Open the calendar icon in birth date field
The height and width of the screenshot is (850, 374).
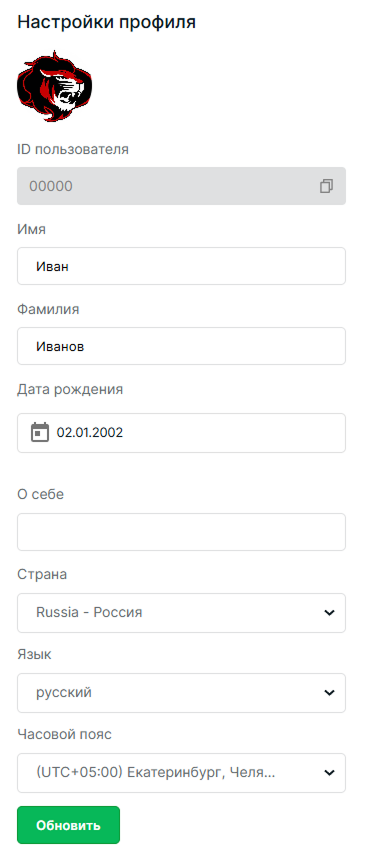pos(40,433)
